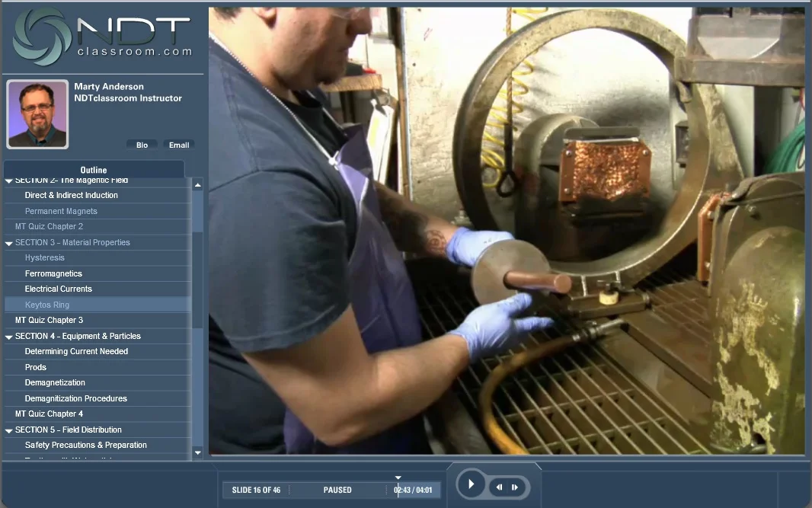Open the Ferromagnetics lesson
The width and height of the screenshot is (812, 508).
(53, 273)
